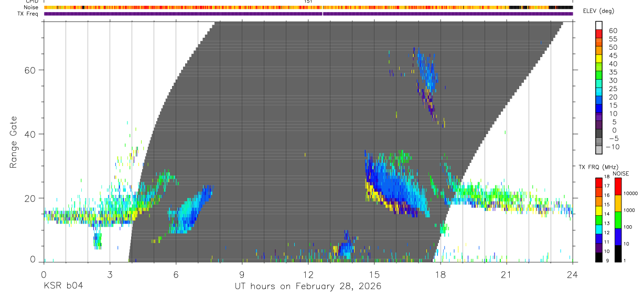Click the 'Range Gate' y-axis title
The height and width of the screenshot is (297, 644).
click(14, 143)
